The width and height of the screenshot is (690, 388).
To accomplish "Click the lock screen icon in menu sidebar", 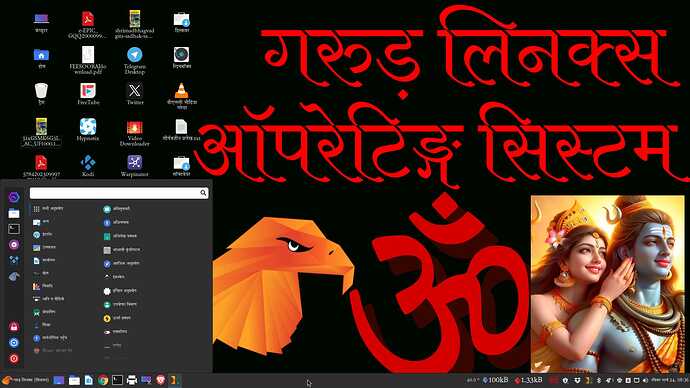I will (x=14, y=326).
